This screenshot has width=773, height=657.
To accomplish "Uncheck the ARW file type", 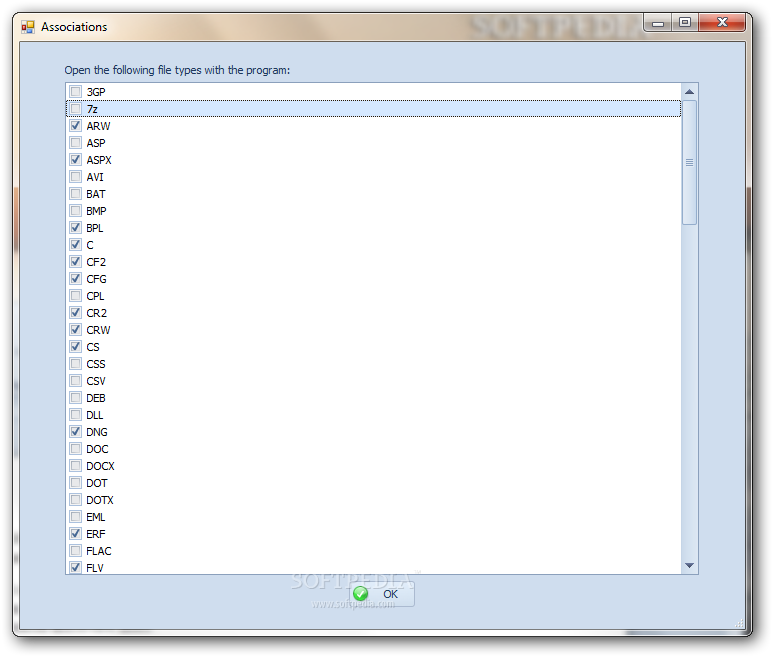I will (75, 126).
